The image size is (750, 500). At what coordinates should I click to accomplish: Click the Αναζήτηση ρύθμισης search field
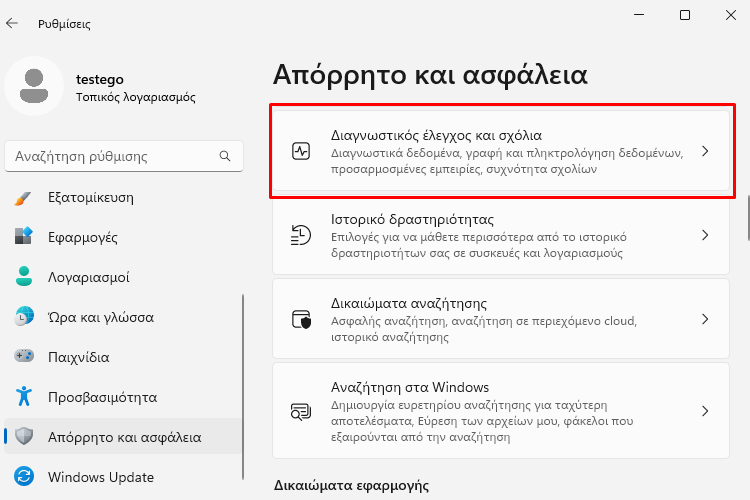(x=124, y=156)
